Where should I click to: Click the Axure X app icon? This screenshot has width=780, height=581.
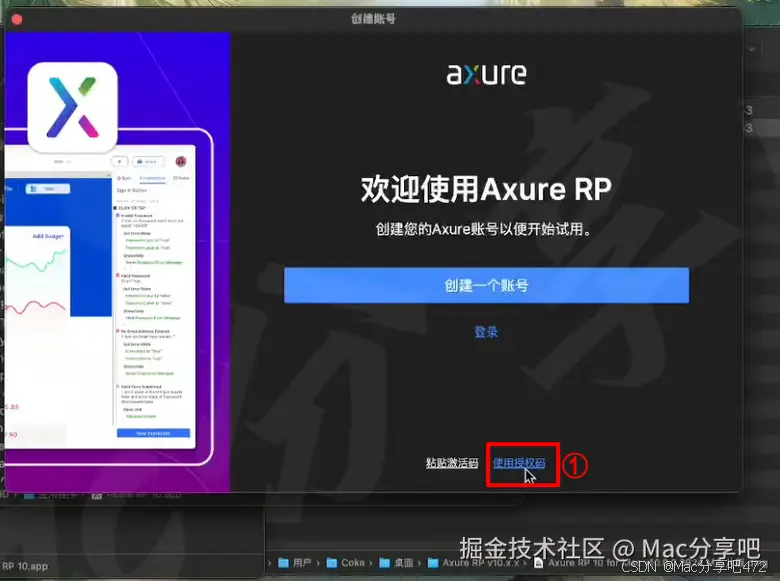73,107
